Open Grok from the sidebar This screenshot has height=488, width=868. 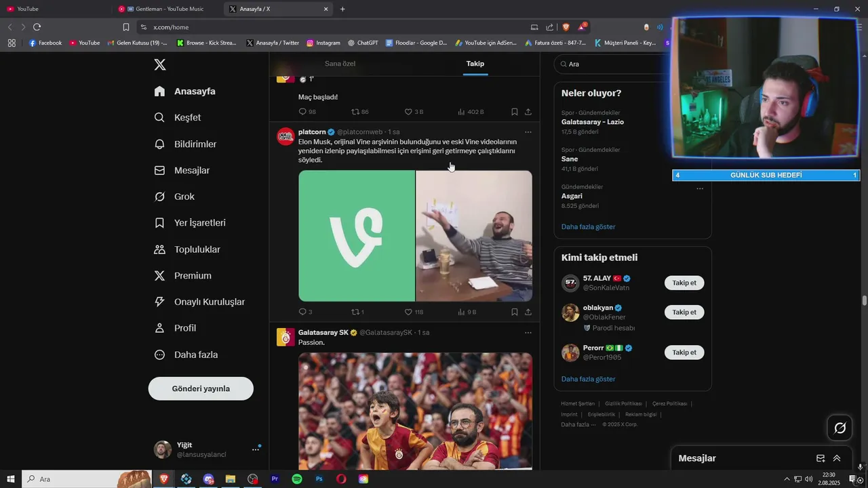(174, 197)
